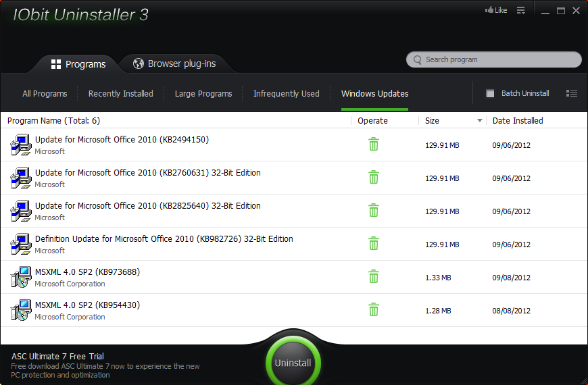Click installer icon of KB2494150 update
This screenshot has width=588, height=385.
[x=21, y=145]
